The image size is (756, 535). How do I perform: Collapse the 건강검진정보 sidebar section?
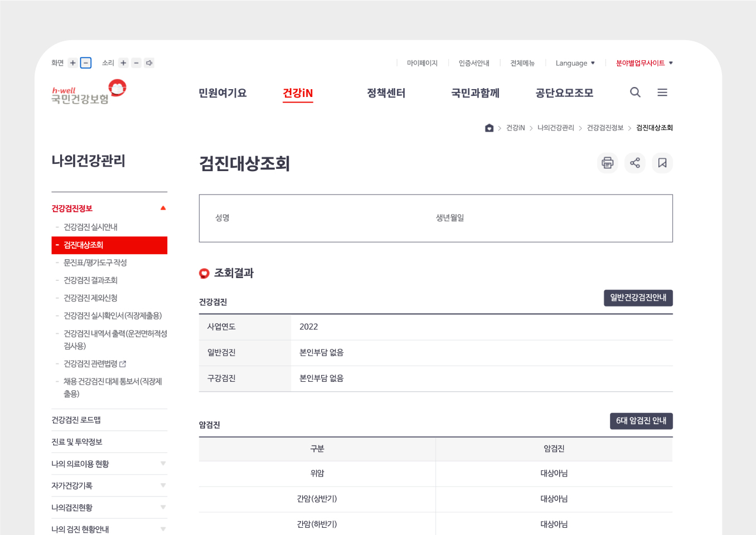(163, 208)
